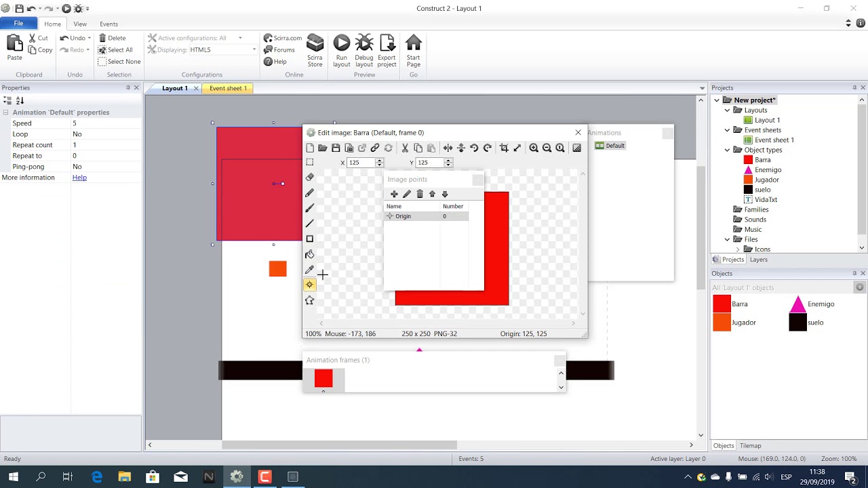This screenshot has width=868, height=488.
Task: Add a new image point with plus icon
Action: pos(394,194)
